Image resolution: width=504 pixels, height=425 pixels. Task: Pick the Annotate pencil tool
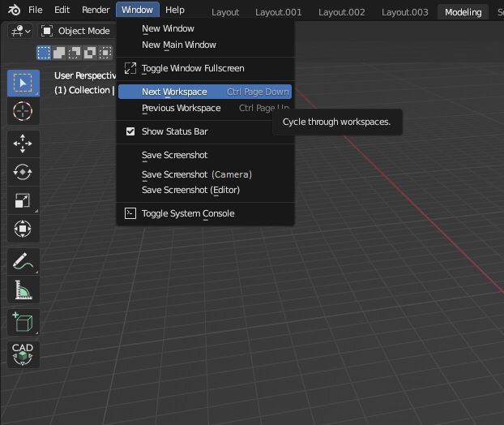(23, 261)
